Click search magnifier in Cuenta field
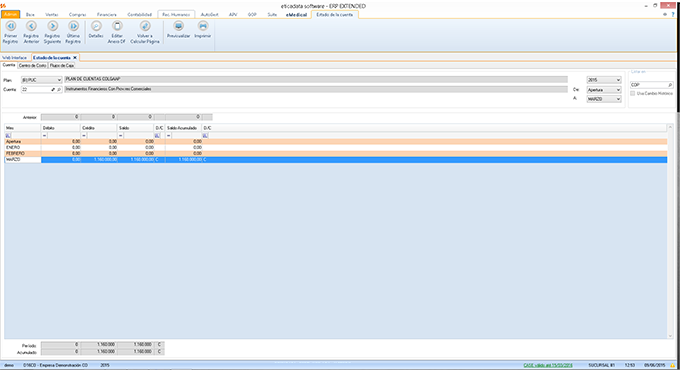Image resolution: width=680 pixels, height=370 pixels. (x=59, y=90)
